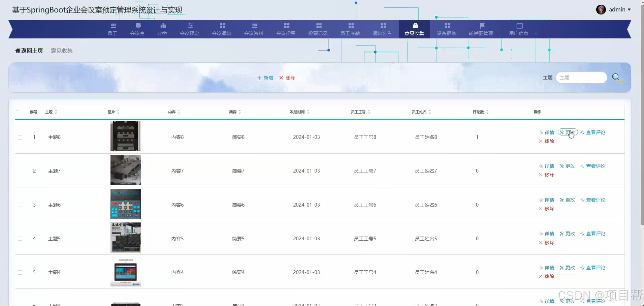Open the 投票记录 grid icon

tap(319, 26)
